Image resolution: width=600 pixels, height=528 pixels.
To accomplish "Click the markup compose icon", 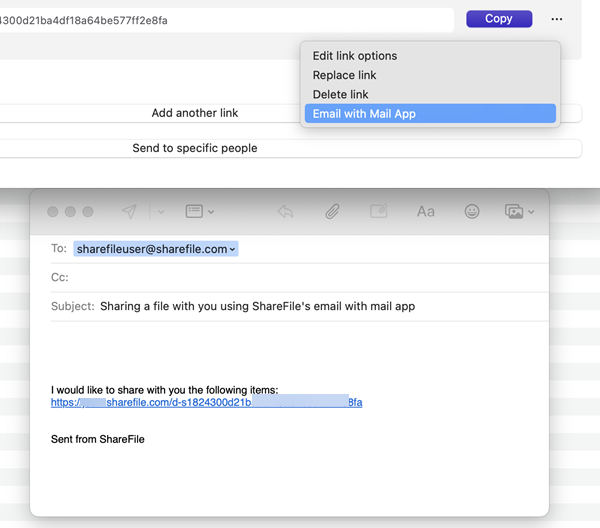I will tap(379, 211).
